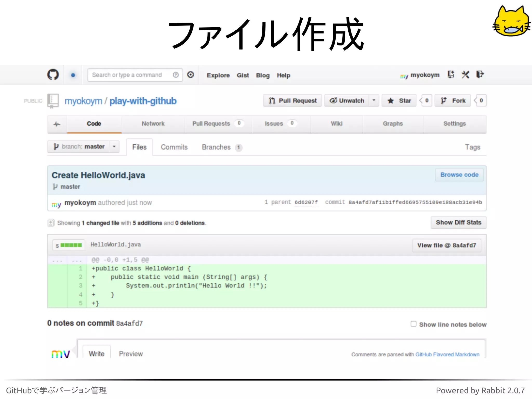Click the Pull Request button

point(292,101)
